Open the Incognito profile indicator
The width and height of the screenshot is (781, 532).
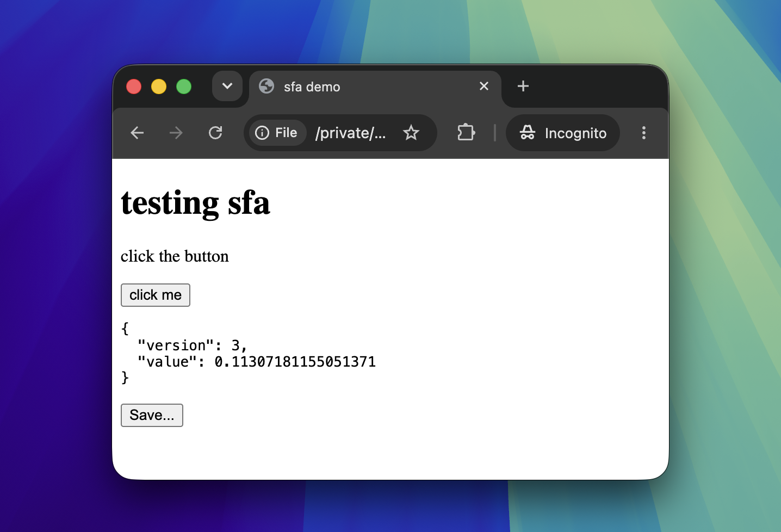[x=563, y=133]
